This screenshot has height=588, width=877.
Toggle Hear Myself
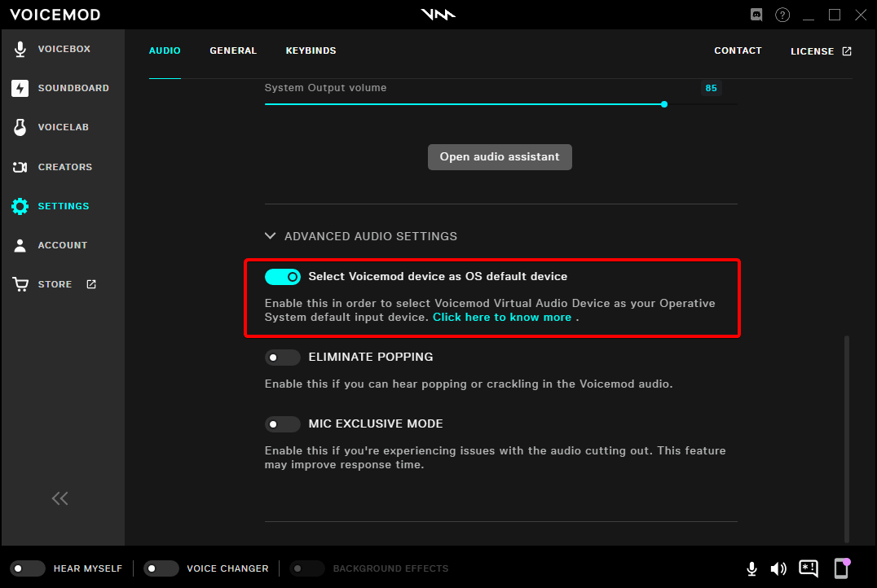(27, 568)
